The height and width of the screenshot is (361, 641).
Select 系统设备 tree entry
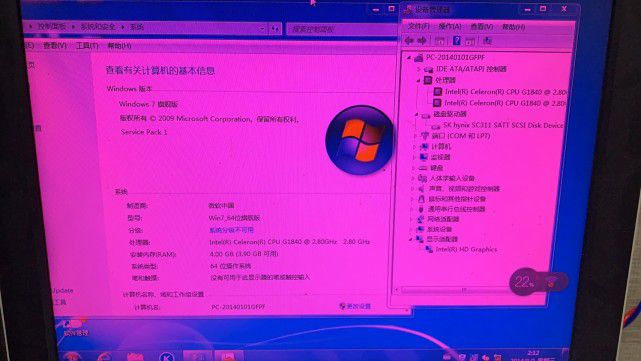coord(439,229)
